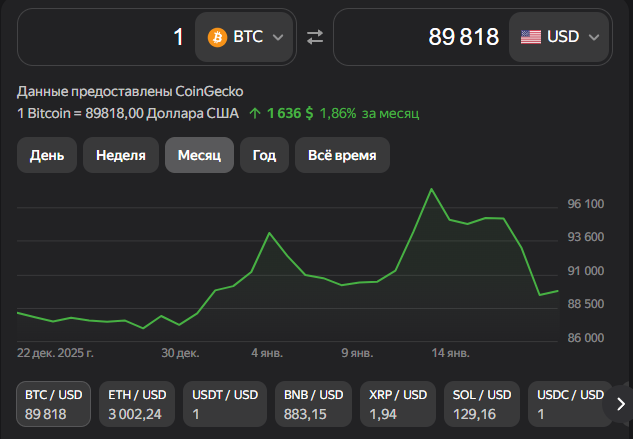Click the right arrow to scroll pairs
The height and width of the screenshot is (439, 633).
(x=620, y=404)
